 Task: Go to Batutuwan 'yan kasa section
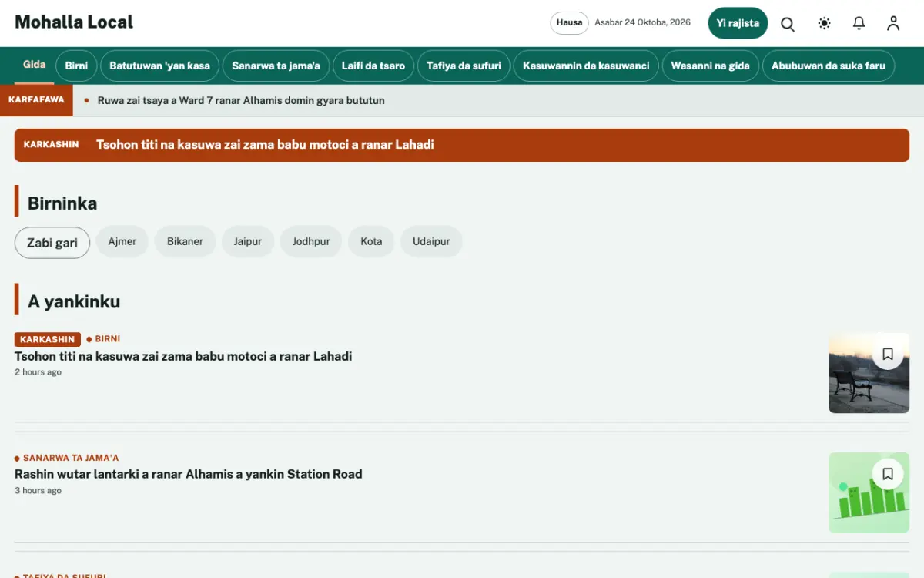(x=159, y=66)
